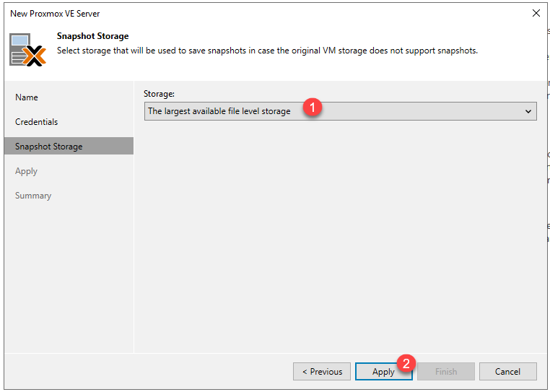Image resolution: width=550 pixels, height=392 pixels.
Task: Click the disabled Finish button
Action: point(446,371)
